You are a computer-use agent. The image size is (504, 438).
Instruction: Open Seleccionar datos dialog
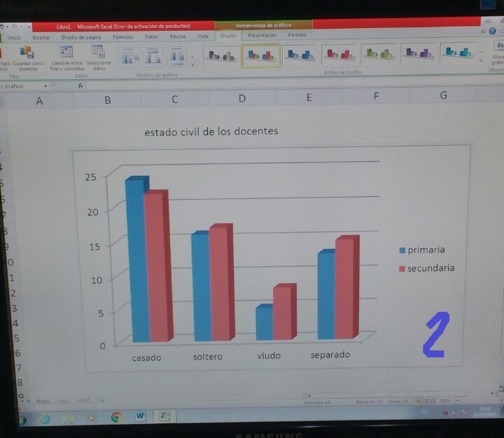point(99,58)
